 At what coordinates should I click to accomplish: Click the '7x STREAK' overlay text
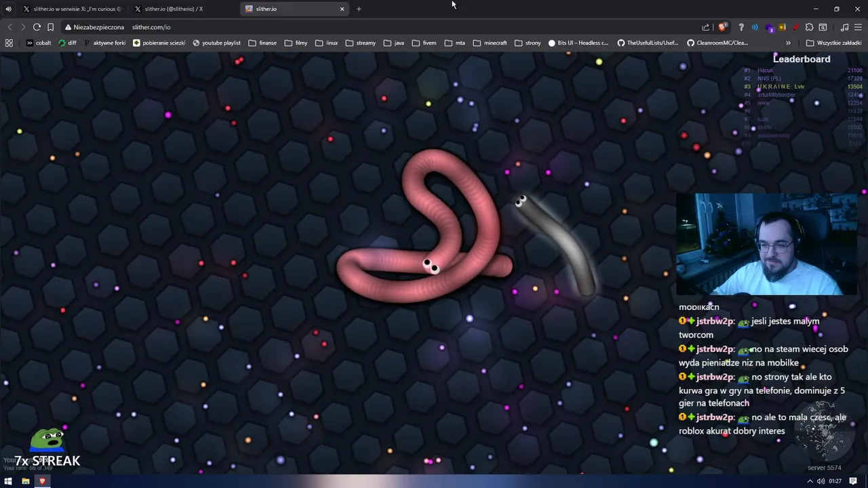coord(47,461)
